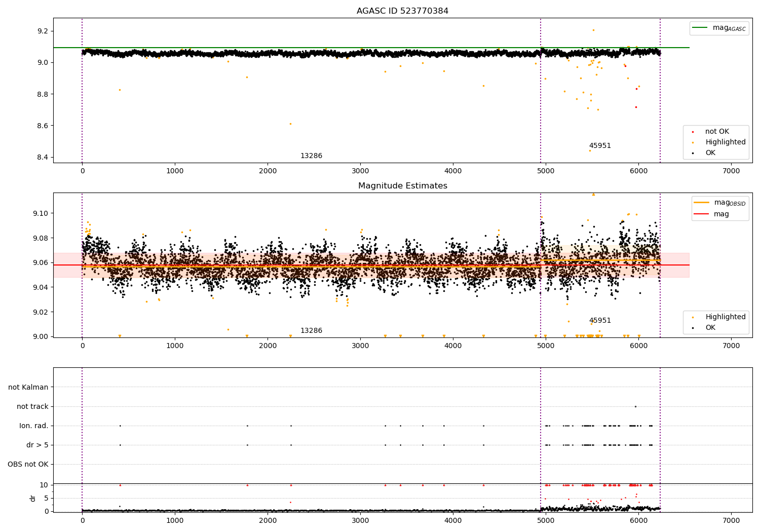Click the 5 tick on the dr axis
This screenshot has height=532, width=760.
pyautogui.click(x=47, y=499)
